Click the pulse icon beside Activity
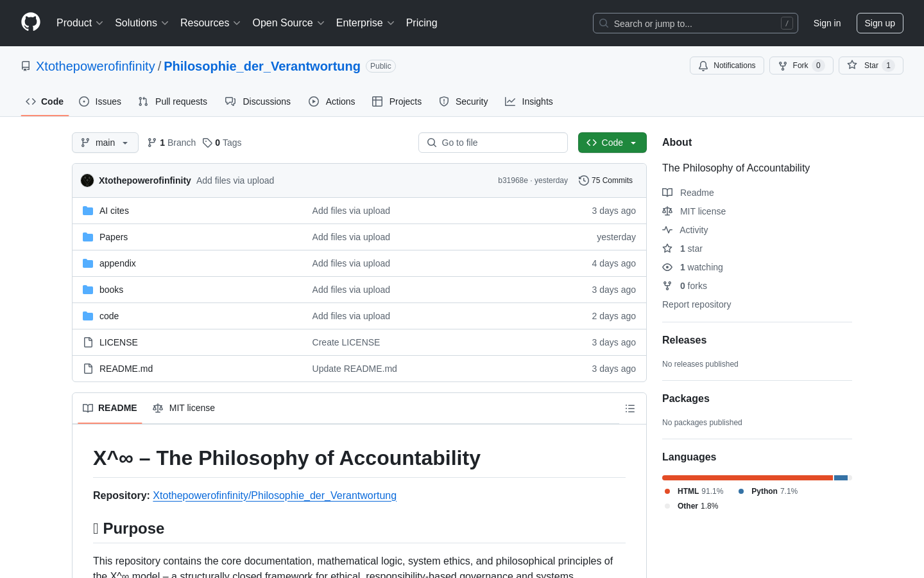The width and height of the screenshot is (924, 578). tap(667, 230)
